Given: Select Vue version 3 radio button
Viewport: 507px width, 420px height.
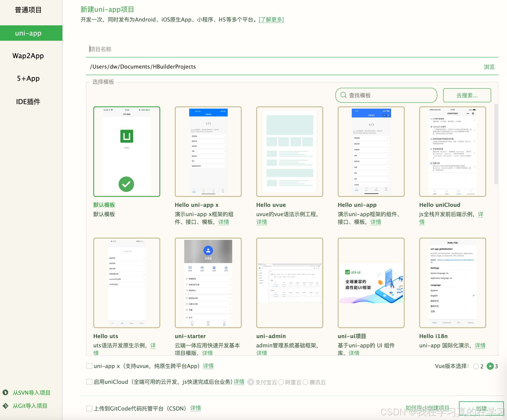Looking at the screenshot, I should (490, 366).
